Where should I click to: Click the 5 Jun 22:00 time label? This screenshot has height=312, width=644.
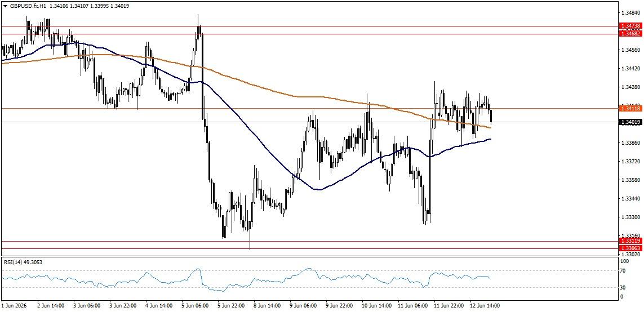pyautogui.click(x=231, y=306)
